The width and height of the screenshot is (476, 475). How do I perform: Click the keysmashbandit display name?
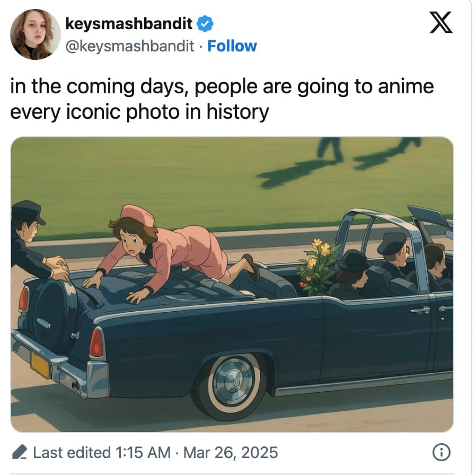click(x=129, y=23)
